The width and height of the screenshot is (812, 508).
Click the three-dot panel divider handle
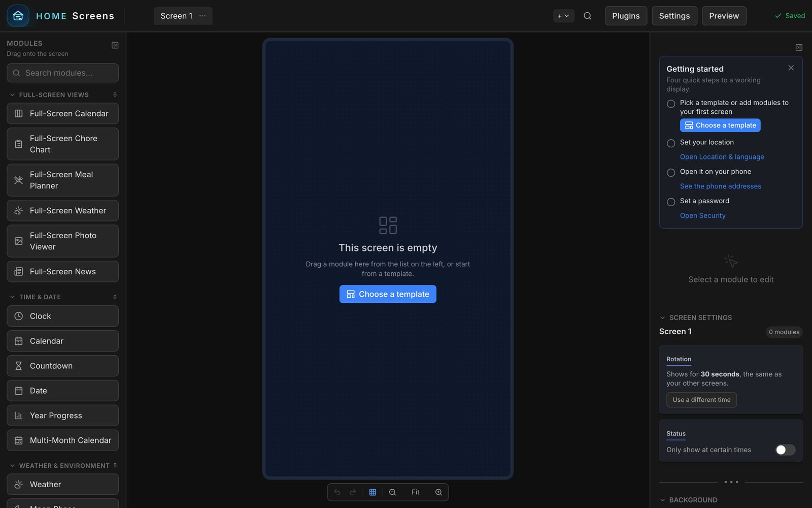coord(731,482)
